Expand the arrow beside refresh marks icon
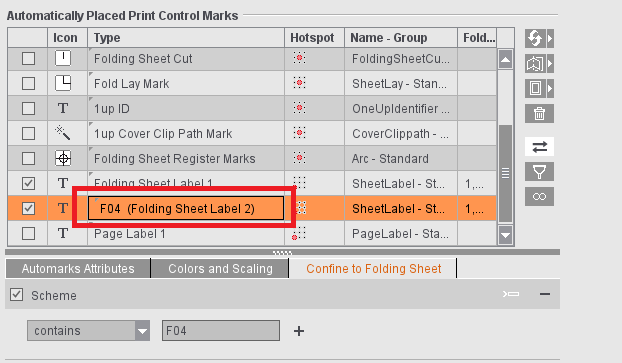 [x=550, y=38]
